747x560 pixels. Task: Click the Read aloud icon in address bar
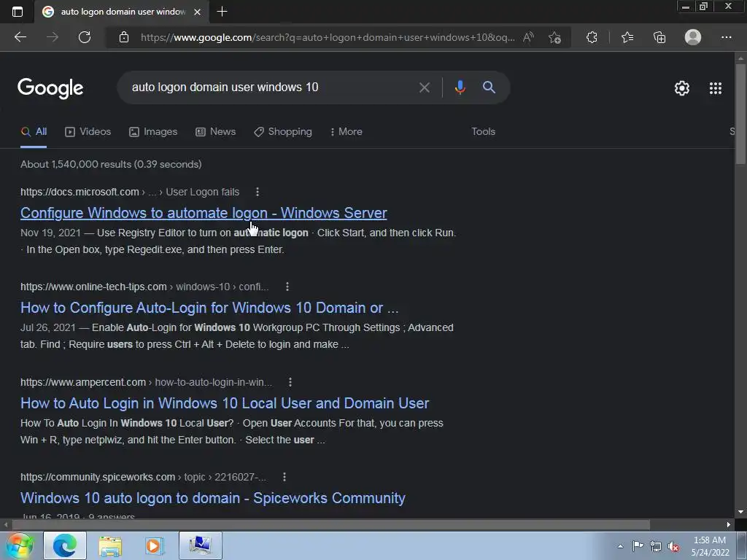pos(528,37)
